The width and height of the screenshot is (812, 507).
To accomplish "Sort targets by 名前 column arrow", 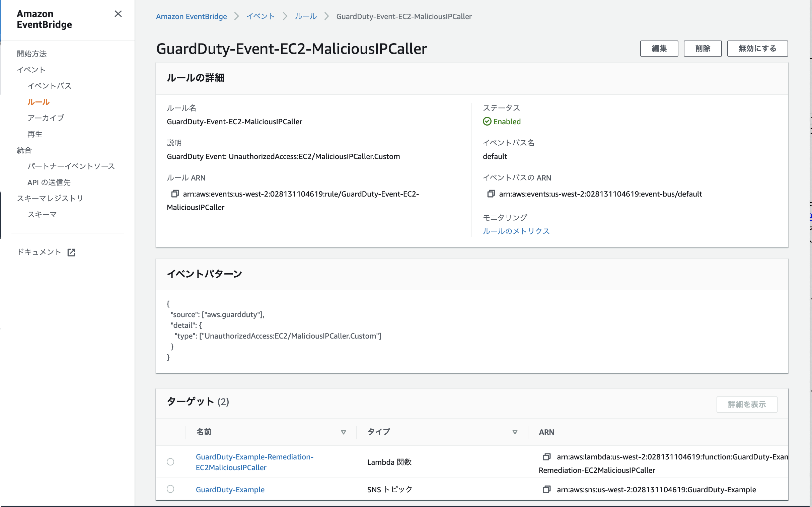I will tap(344, 432).
